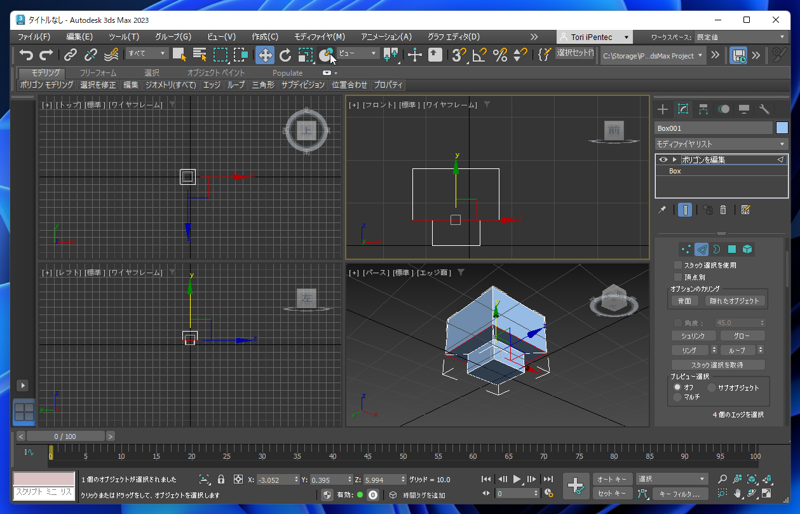Expand hidden menus with double chevron
The width and height of the screenshot is (800, 514).
534,37
